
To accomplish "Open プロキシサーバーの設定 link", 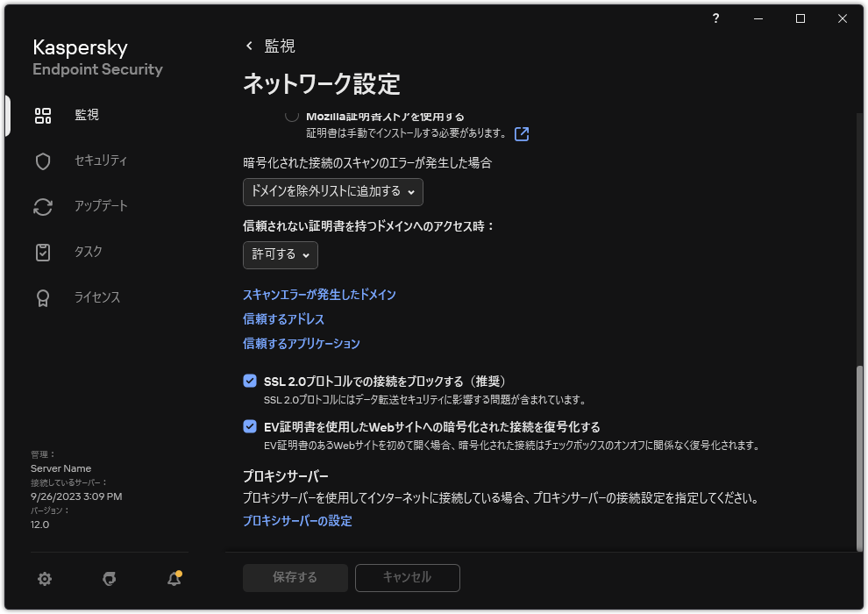I will click(x=296, y=520).
